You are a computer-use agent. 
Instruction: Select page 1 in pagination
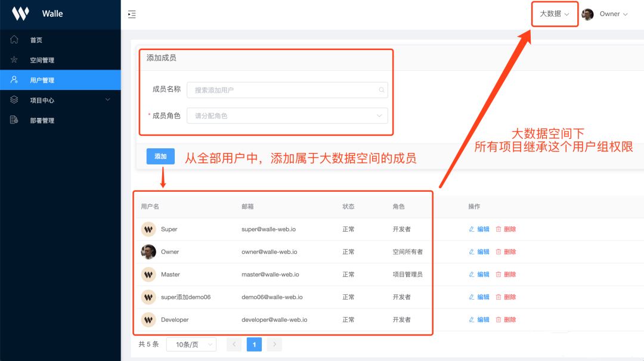click(254, 344)
